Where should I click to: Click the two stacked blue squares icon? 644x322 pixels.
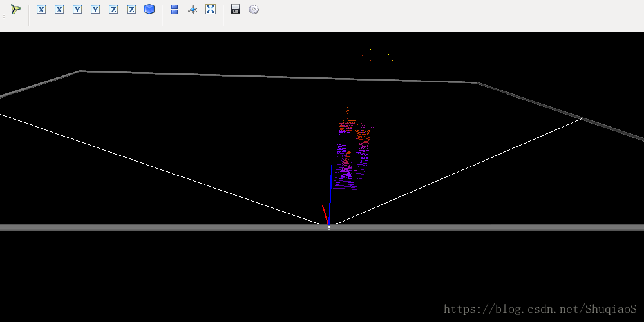click(175, 9)
